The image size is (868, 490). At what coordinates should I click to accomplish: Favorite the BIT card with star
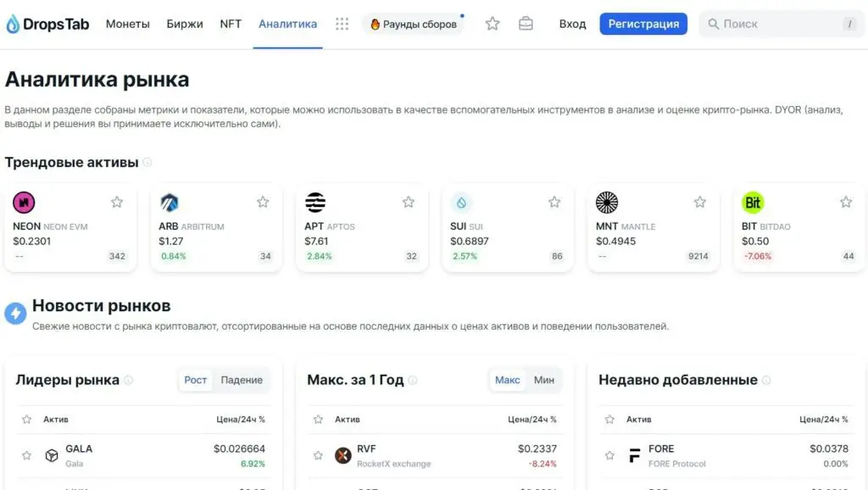click(846, 202)
